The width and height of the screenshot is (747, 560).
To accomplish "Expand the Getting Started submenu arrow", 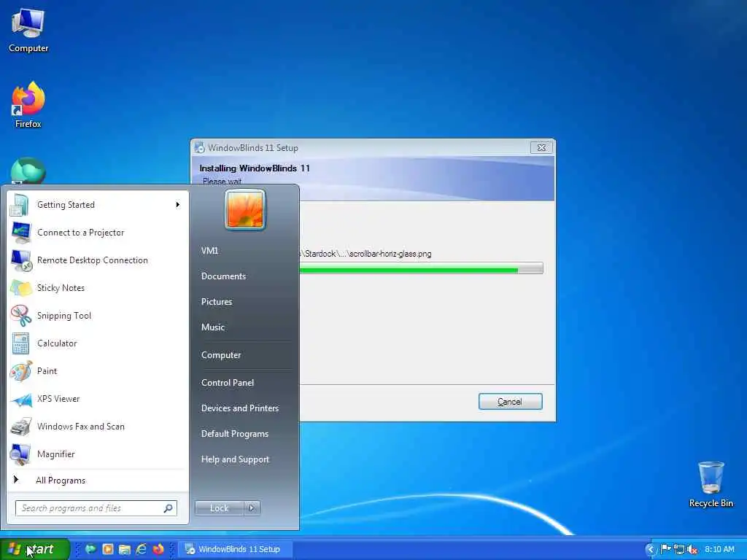I will click(x=178, y=205).
